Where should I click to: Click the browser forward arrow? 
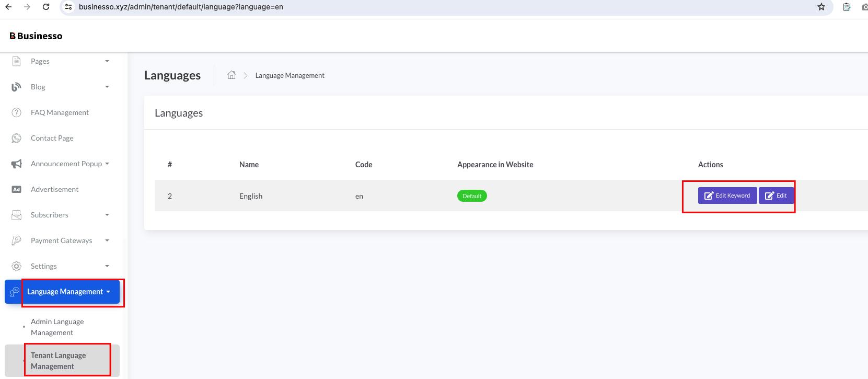27,7
